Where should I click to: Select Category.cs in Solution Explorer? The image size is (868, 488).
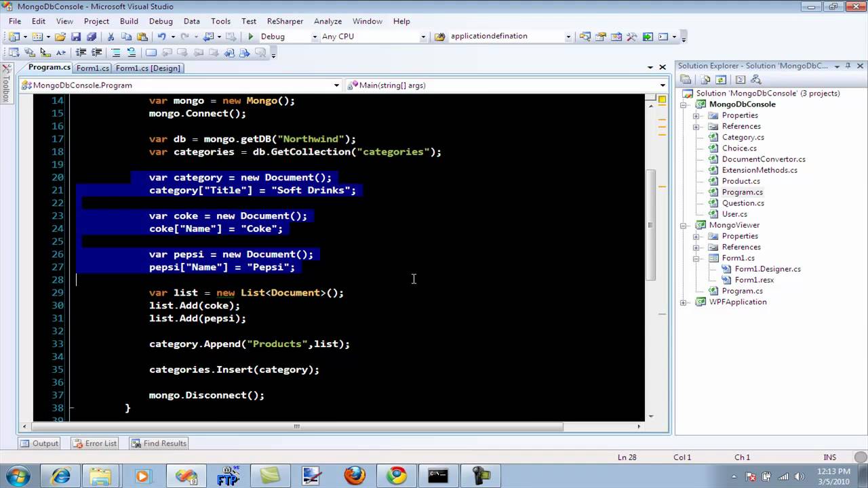coord(743,137)
